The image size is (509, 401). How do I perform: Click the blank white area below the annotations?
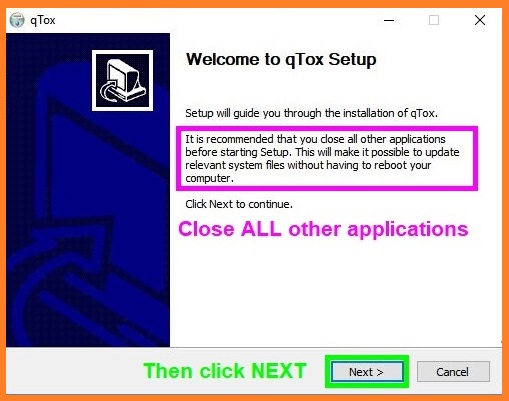tap(333, 293)
